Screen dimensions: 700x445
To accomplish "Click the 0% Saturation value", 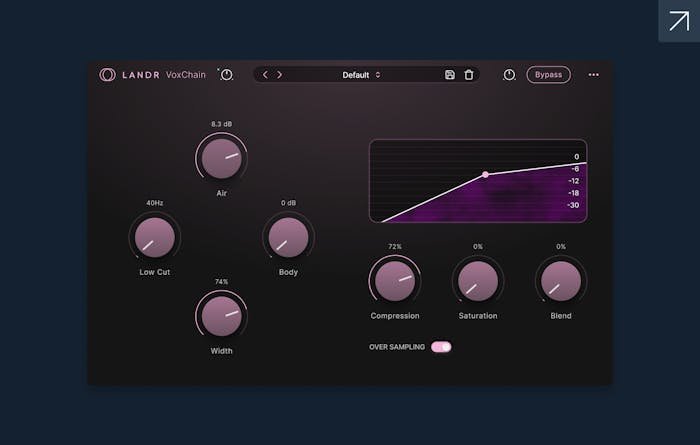I will click(478, 246).
